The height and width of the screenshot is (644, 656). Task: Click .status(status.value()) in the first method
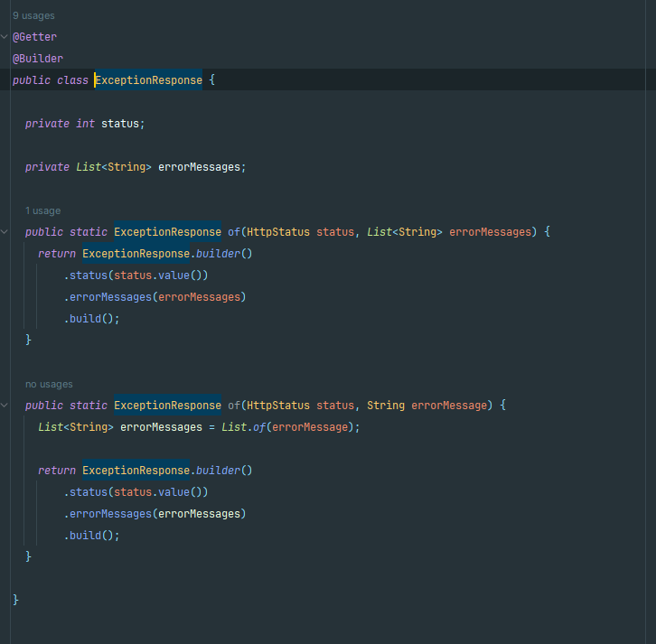136,275
